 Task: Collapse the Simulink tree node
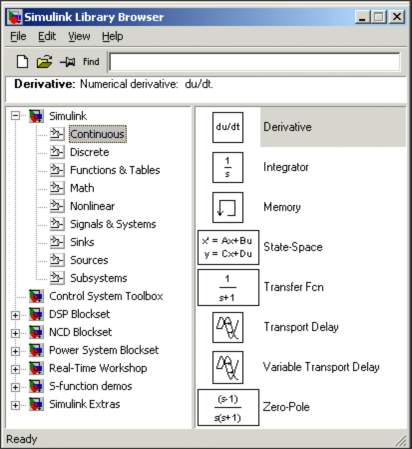point(15,116)
